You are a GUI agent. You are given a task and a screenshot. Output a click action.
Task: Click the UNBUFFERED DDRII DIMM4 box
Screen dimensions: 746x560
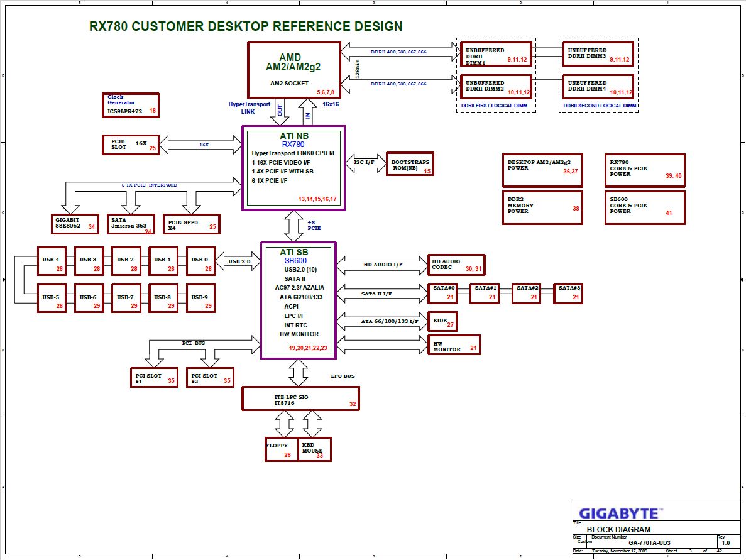click(598, 87)
